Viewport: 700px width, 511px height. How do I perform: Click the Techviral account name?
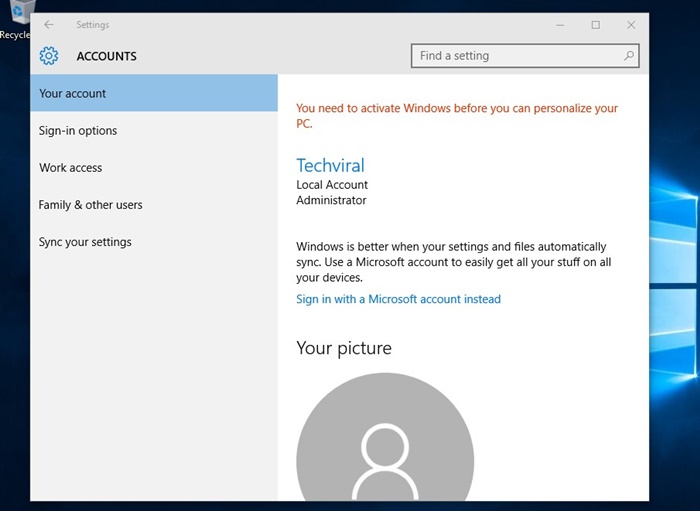[x=330, y=165]
